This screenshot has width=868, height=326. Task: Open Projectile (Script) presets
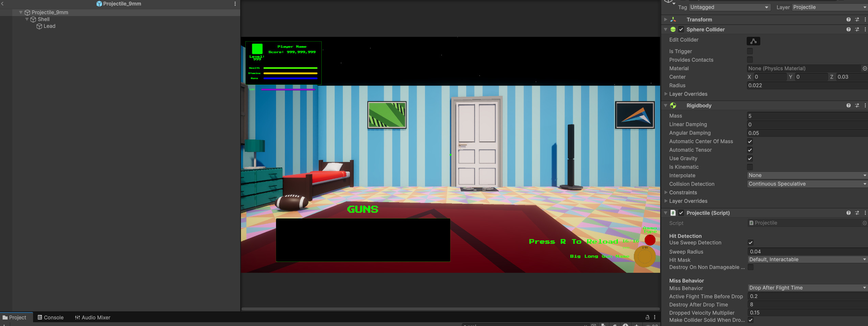click(857, 213)
